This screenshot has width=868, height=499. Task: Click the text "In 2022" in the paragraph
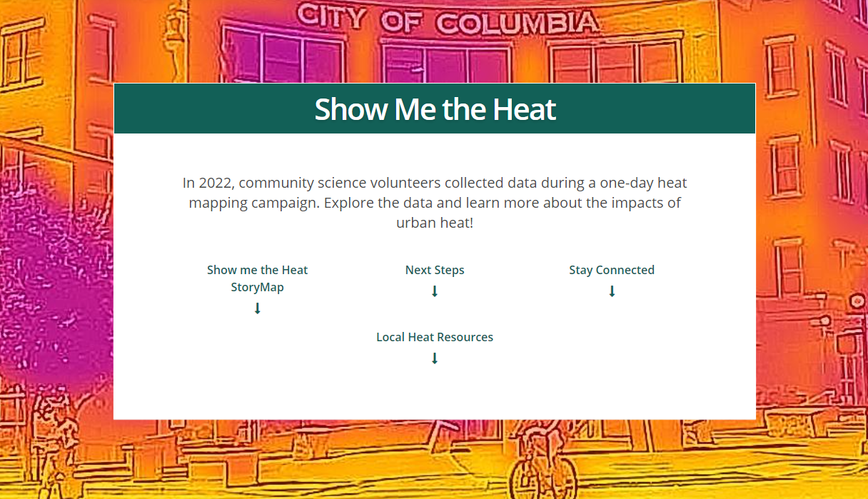tap(207, 183)
